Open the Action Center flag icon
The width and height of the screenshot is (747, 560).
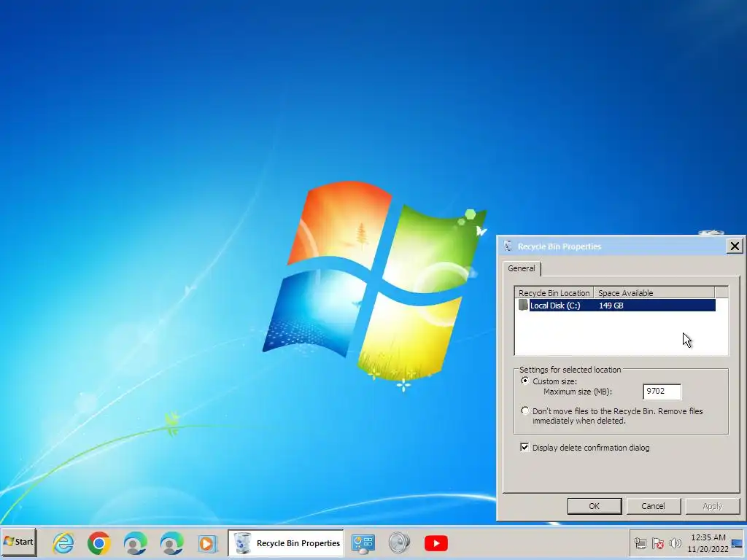[658, 543]
